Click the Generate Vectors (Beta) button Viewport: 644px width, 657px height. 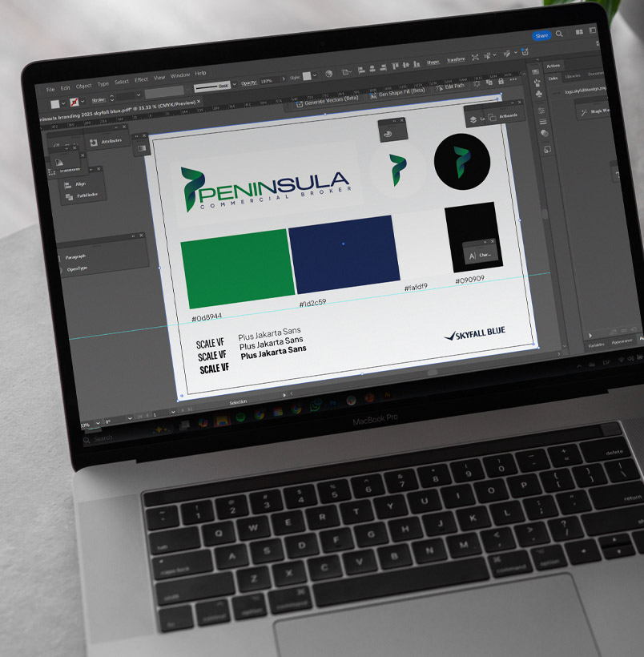[x=328, y=101]
